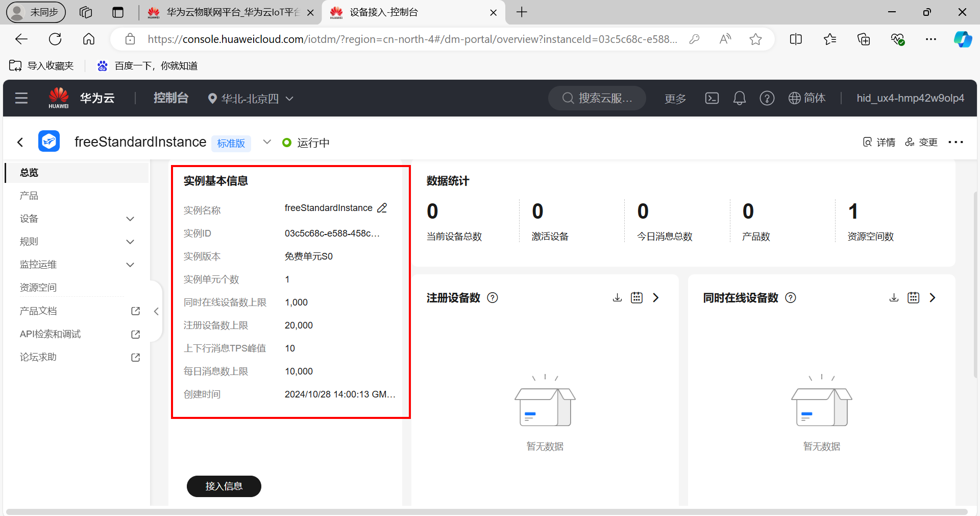
Task: Go to next page of 同时在线设备数
Action: pos(933,298)
